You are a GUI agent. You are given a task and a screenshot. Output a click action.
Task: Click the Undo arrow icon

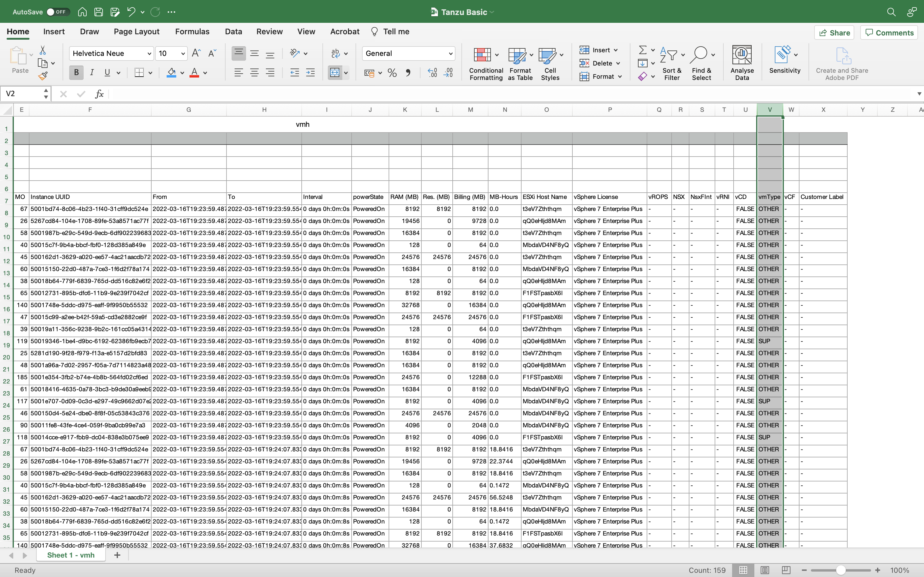point(131,12)
